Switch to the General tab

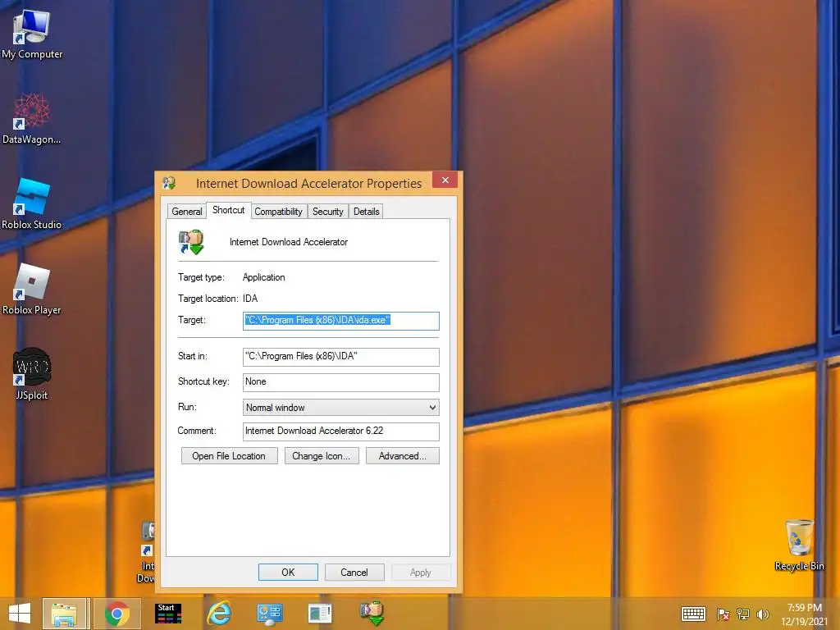click(186, 212)
